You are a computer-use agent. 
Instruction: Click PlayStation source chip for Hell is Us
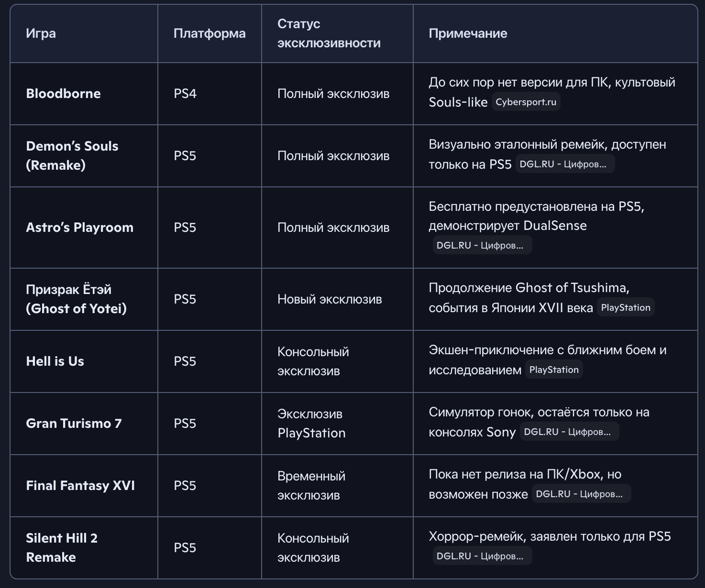554,370
